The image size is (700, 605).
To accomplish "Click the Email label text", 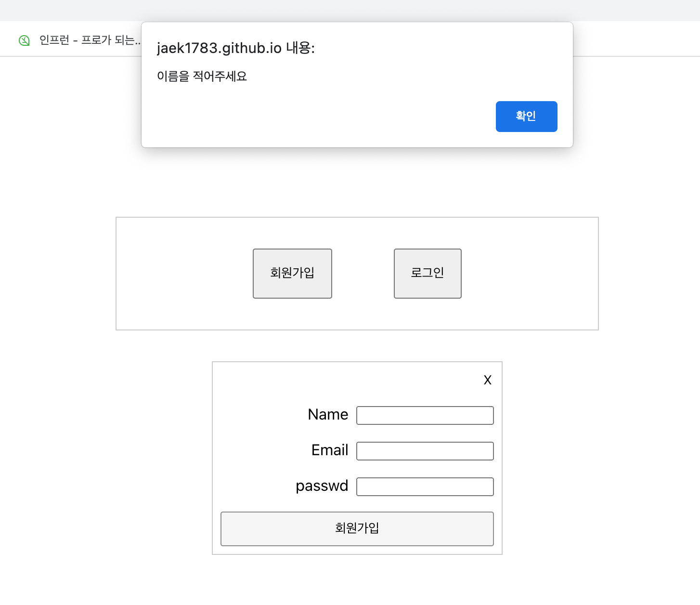I will [329, 450].
